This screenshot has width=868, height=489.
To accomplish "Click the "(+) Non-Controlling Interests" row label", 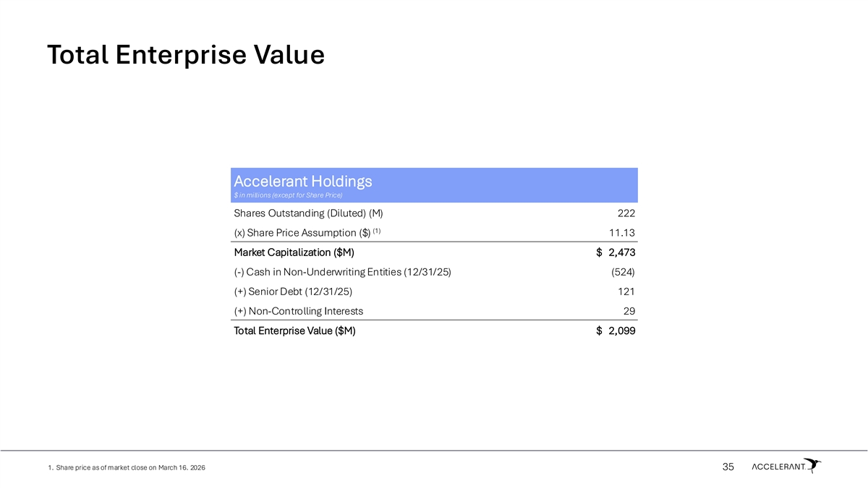I will pos(298,311).
